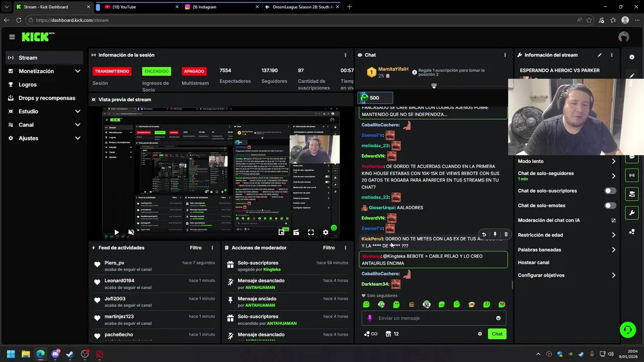Delete the hovered KickPeru1 chat message
The height and width of the screenshot is (362, 644).
[506, 234]
